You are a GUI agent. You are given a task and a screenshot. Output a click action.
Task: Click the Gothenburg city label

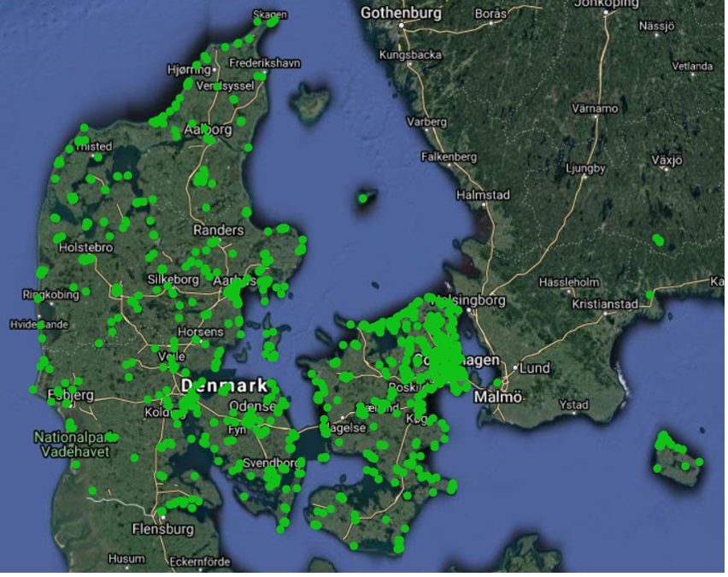point(400,14)
